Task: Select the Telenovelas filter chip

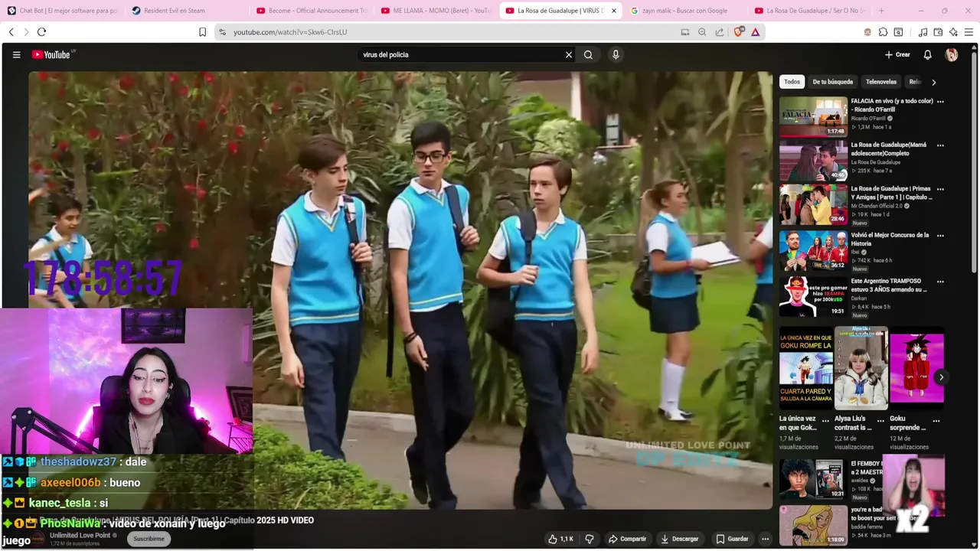Action: click(x=880, y=82)
